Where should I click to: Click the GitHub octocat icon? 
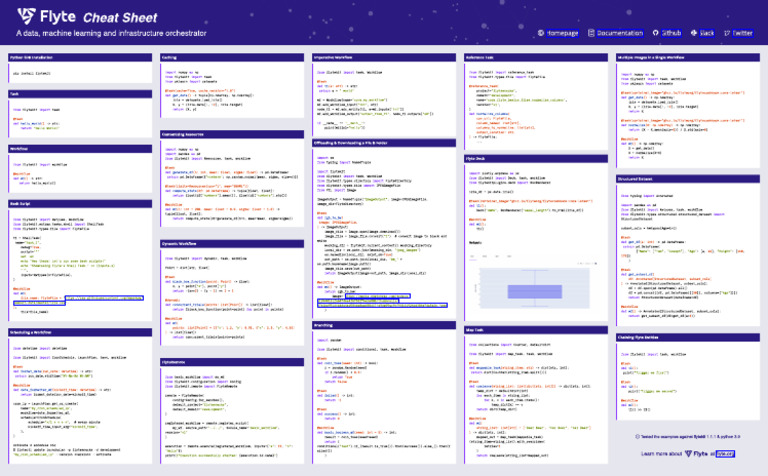[655, 33]
